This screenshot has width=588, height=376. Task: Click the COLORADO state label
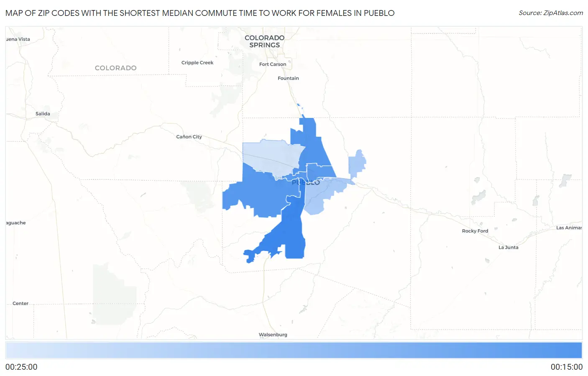click(116, 68)
